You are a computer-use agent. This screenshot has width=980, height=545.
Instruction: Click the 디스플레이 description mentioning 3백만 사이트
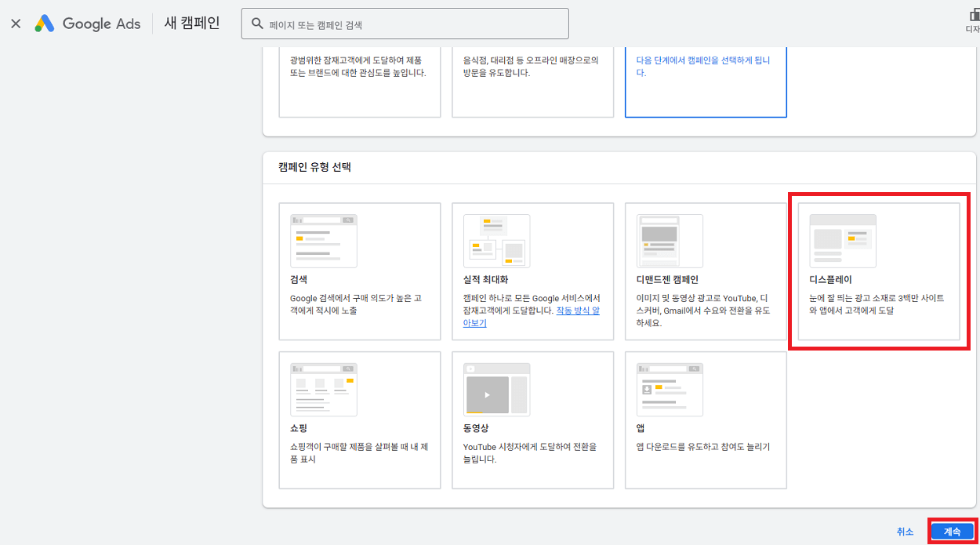877,304
